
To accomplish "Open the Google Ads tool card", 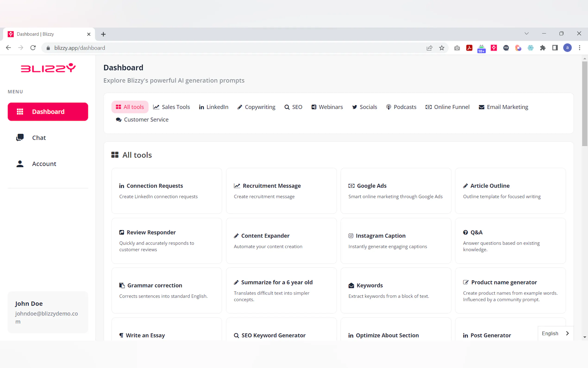I will (396, 191).
